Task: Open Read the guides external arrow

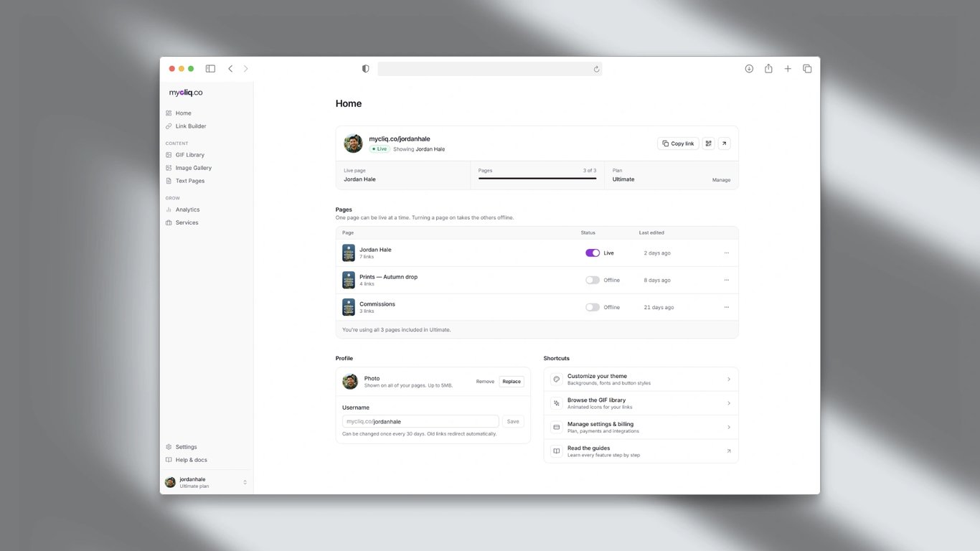Action: (x=729, y=451)
